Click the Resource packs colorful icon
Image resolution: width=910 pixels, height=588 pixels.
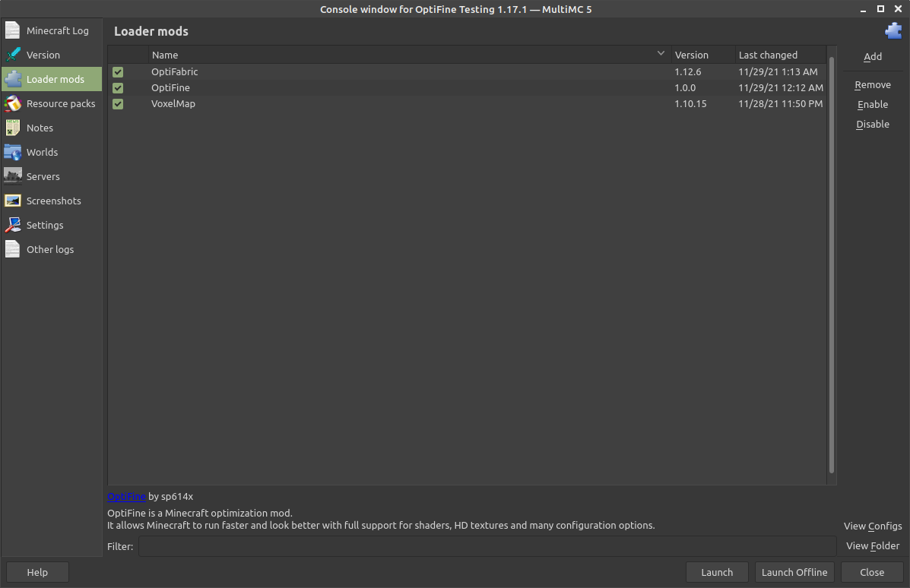click(12, 103)
